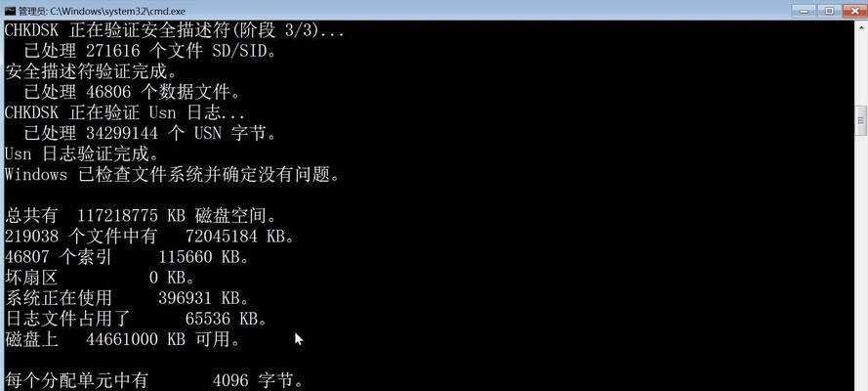868x391 pixels.
Task: Close the command prompt window
Action: [854, 11]
